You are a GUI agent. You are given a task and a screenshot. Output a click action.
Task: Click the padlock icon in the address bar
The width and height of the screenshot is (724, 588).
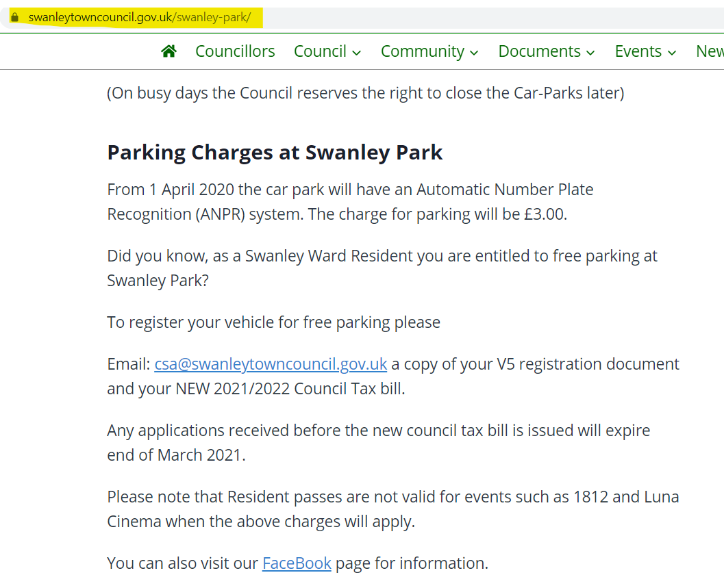click(x=15, y=18)
